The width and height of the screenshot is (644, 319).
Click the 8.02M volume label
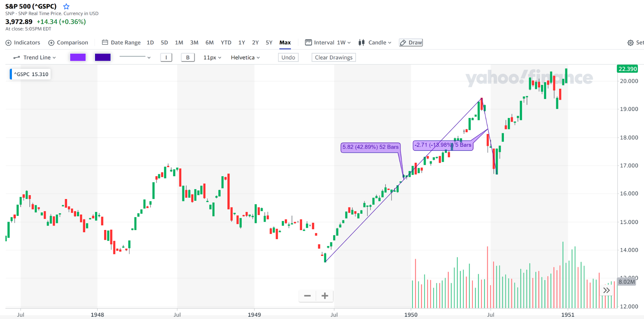627,282
